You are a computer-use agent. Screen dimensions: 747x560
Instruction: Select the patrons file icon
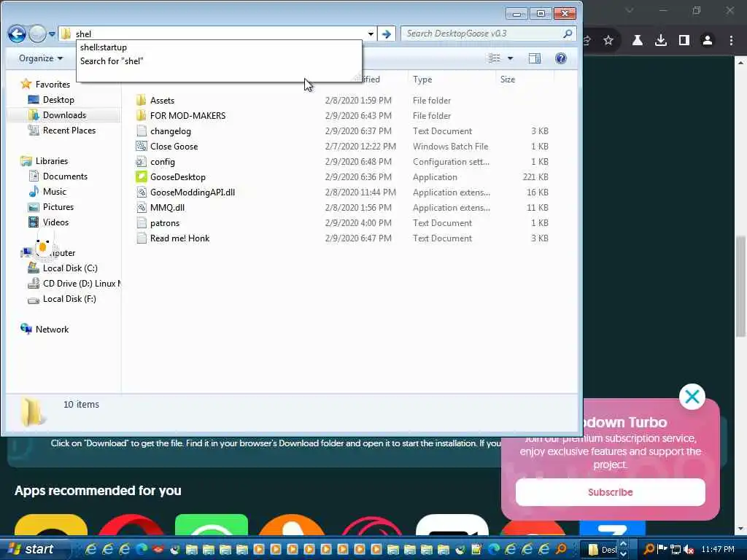tap(141, 222)
